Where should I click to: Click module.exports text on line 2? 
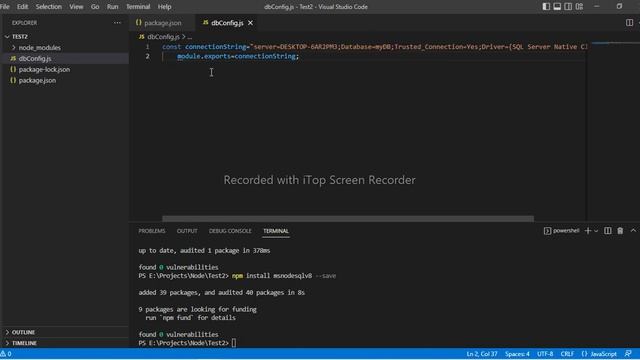pos(204,56)
